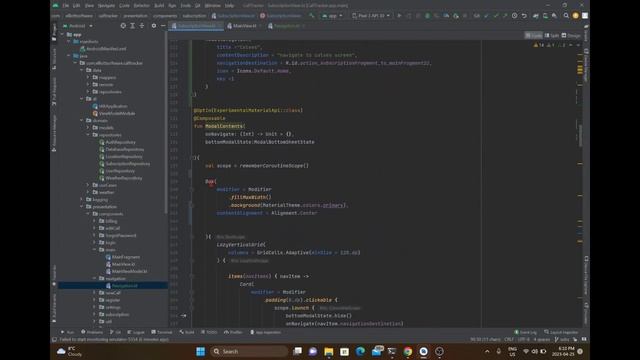Image resolution: width=640 pixels, height=360 pixels.
Task: Select MainFragment in project tree
Action: click(123, 257)
